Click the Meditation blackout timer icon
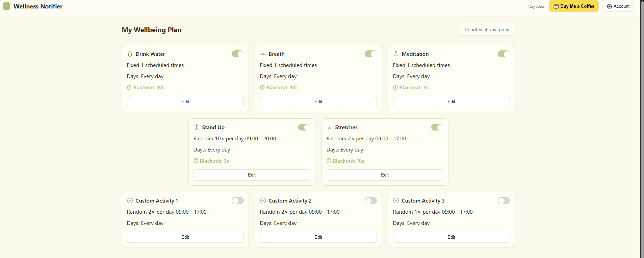The height and width of the screenshot is (258, 644). 395,87
